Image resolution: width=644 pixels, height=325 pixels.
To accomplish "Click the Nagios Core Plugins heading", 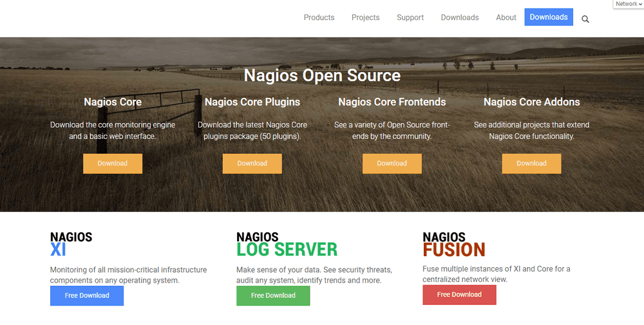I will (x=252, y=102).
